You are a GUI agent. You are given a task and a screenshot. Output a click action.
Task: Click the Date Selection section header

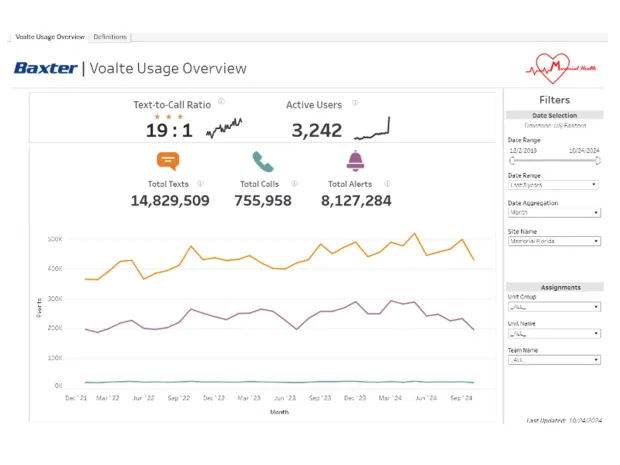click(554, 115)
